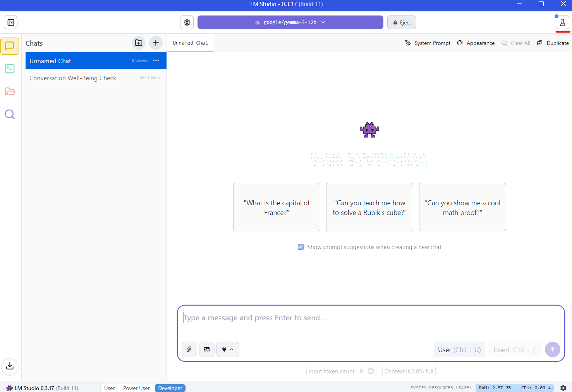Click the RAM usage indicator
Viewport: 572px width, 392px height.
click(495, 388)
